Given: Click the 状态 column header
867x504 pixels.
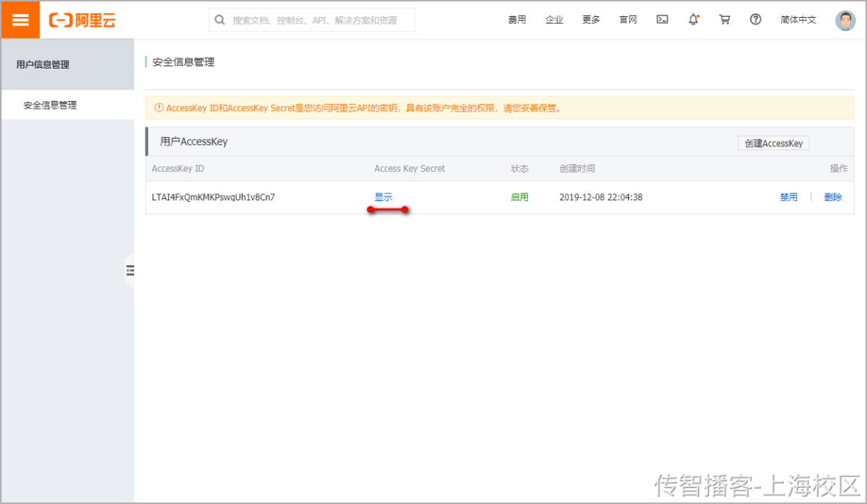Looking at the screenshot, I should point(519,169).
